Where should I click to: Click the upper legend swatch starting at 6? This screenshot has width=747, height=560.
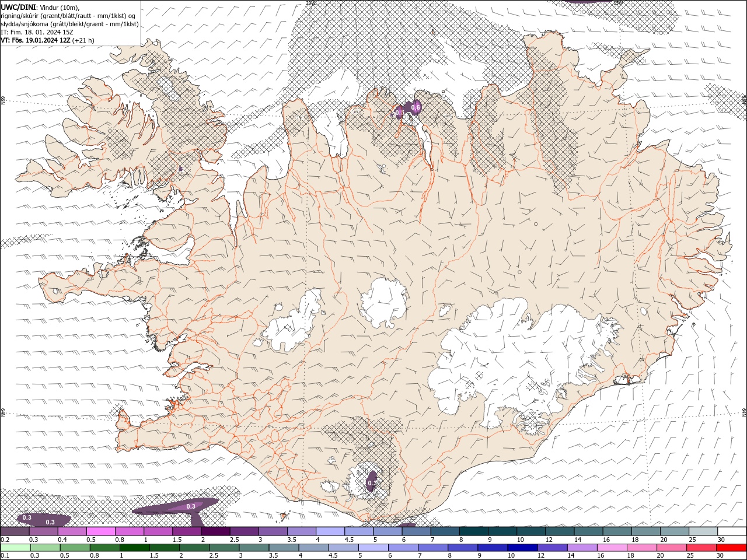(x=416, y=531)
